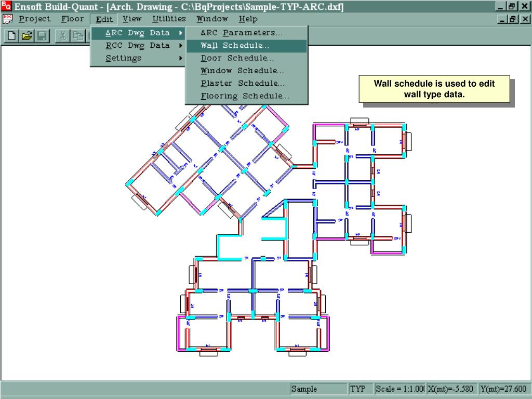
Task: Expand the Settings submenu
Action: point(138,58)
